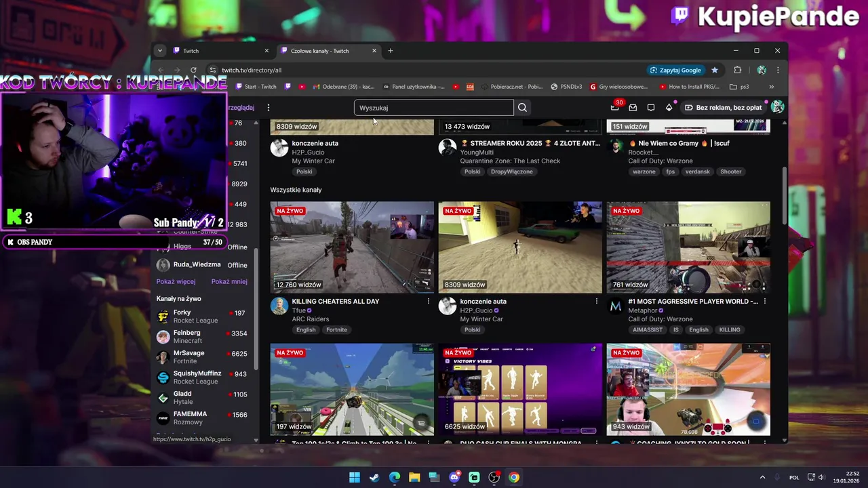The width and height of the screenshot is (868, 488).
Task: Reload the page in Chrome
Action: point(193,70)
